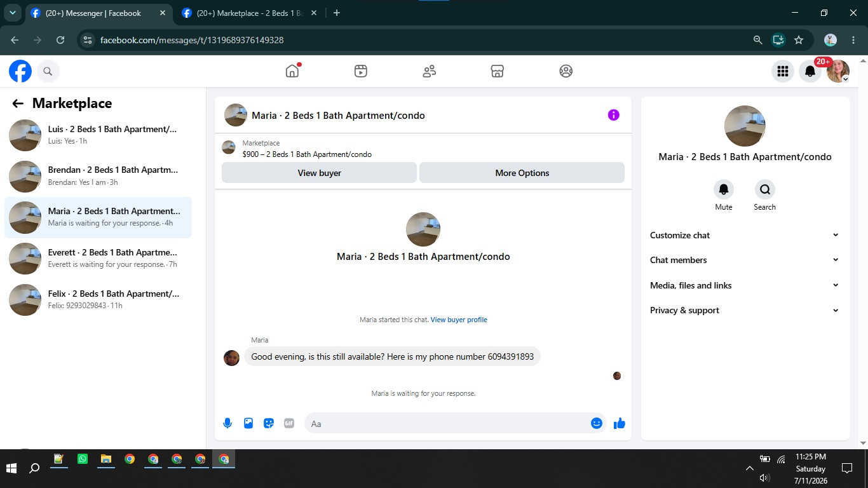
Task: Go to Facebook Home icon
Action: [x=292, y=71]
